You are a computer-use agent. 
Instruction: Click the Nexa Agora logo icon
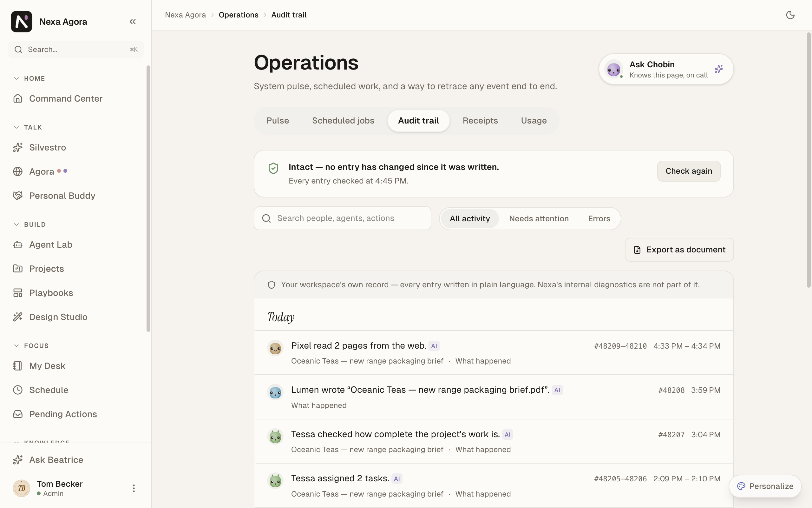pyautogui.click(x=22, y=22)
